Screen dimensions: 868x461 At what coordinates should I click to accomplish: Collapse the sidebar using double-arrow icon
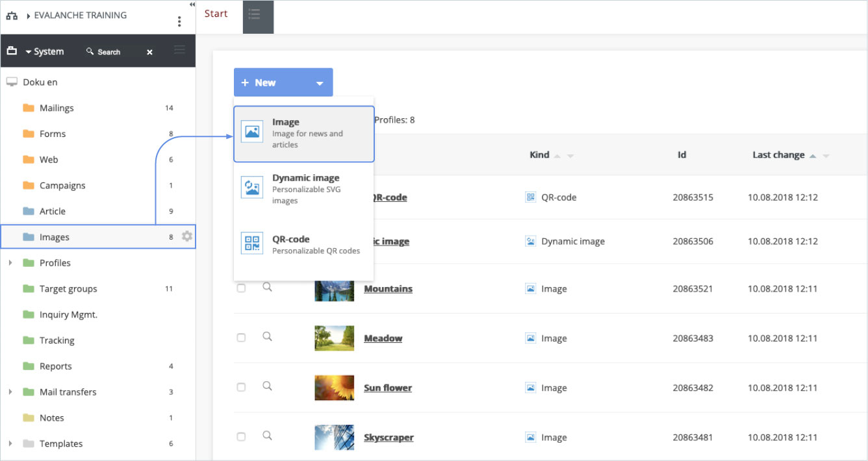click(192, 5)
